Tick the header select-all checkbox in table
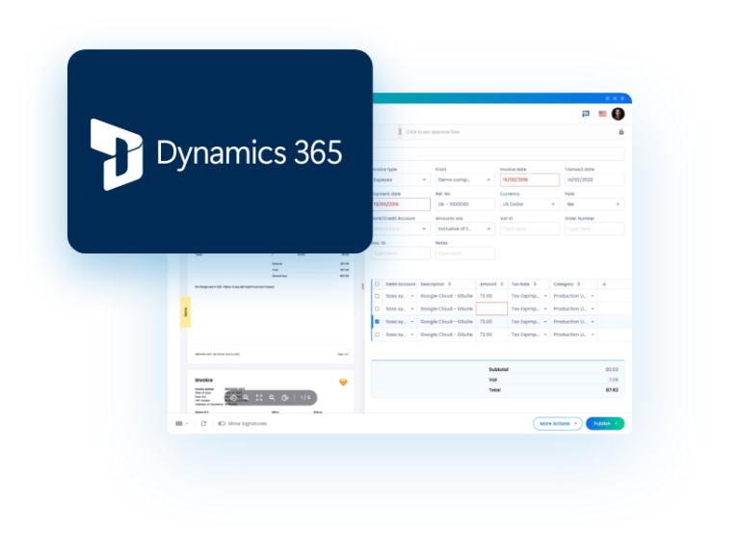Image resolution: width=740 pixels, height=560 pixels. [x=377, y=284]
